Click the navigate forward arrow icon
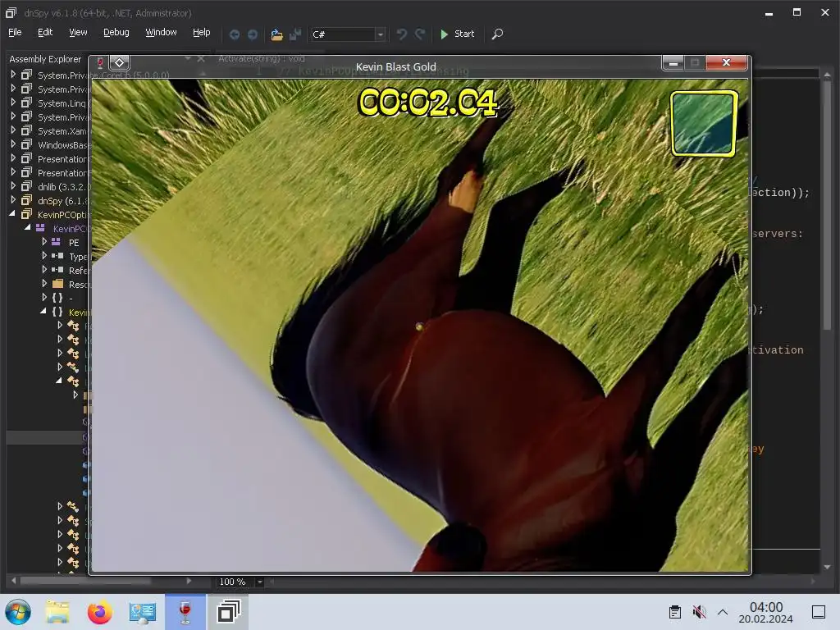This screenshot has width=840, height=630. click(253, 34)
